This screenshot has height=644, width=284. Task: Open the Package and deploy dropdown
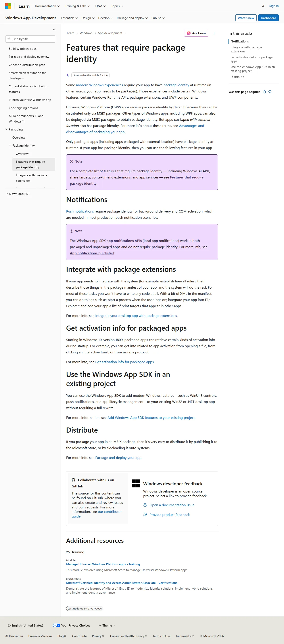pos(132,18)
